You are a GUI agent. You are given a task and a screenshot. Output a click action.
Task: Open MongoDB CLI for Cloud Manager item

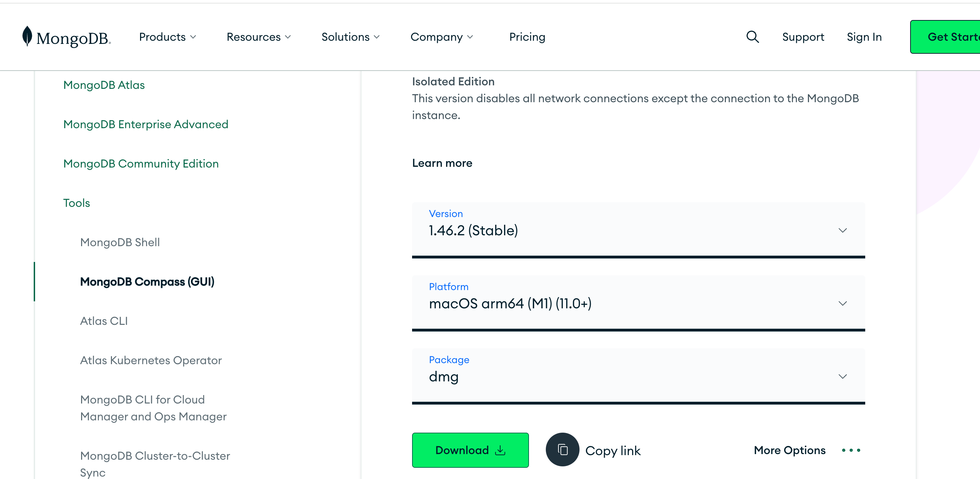coord(153,408)
